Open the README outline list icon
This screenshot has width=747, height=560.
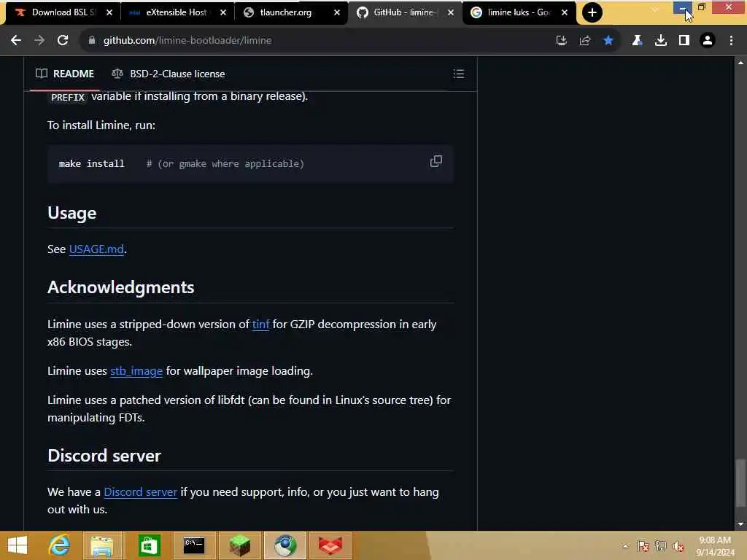[459, 74]
